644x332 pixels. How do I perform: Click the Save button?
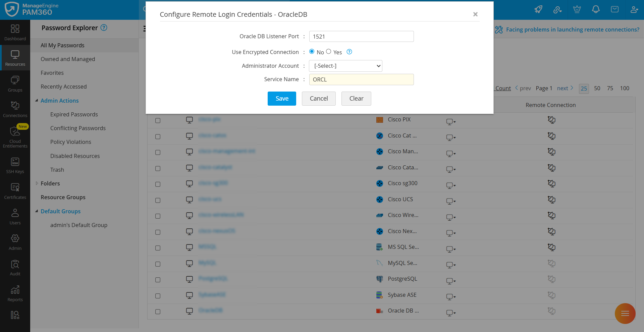click(x=282, y=99)
